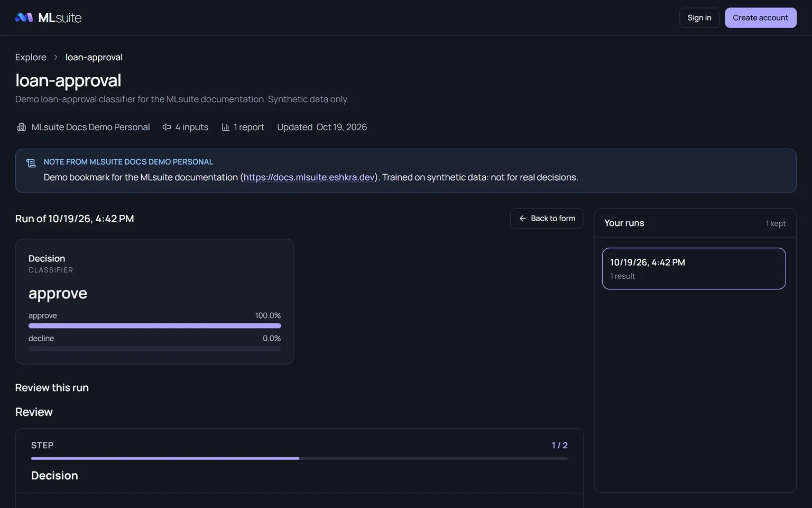Click the 1 report label

249,127
